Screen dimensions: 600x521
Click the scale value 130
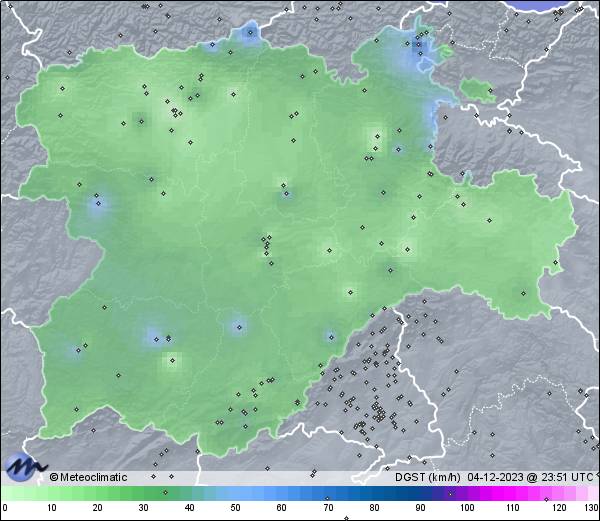592,508
